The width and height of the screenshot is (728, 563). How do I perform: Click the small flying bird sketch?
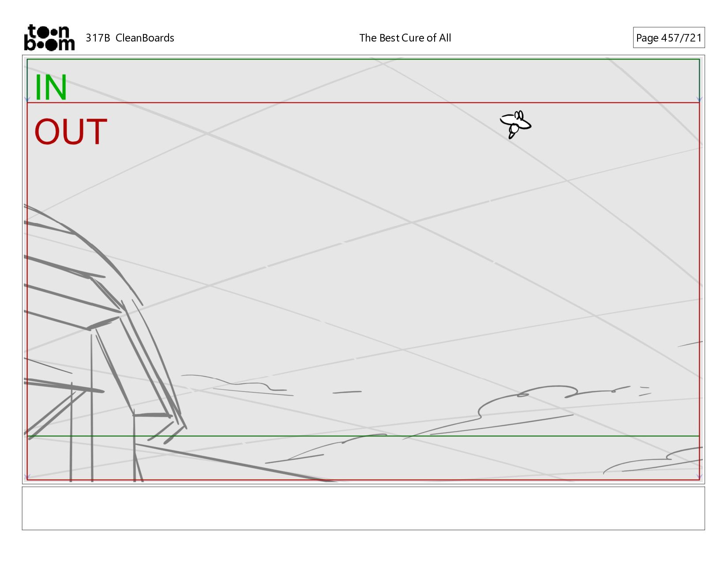point(515,124)
